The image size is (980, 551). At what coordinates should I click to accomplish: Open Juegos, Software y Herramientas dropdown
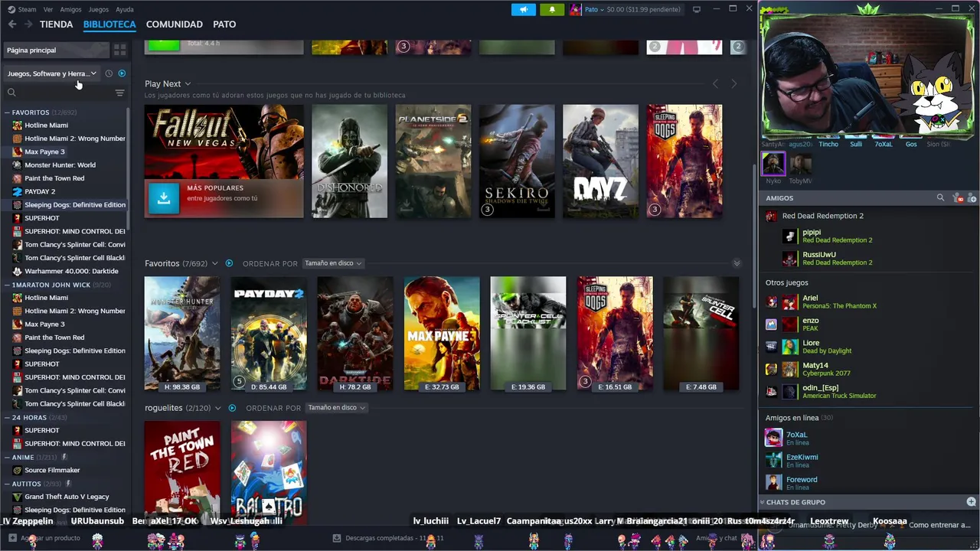click(51, 73)
